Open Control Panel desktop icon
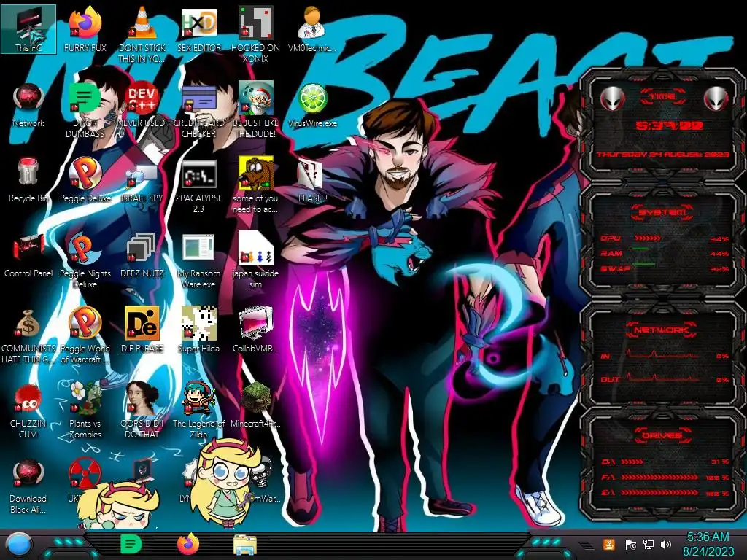This screenshot has width=747, height=560. click(x=28, y=254)
